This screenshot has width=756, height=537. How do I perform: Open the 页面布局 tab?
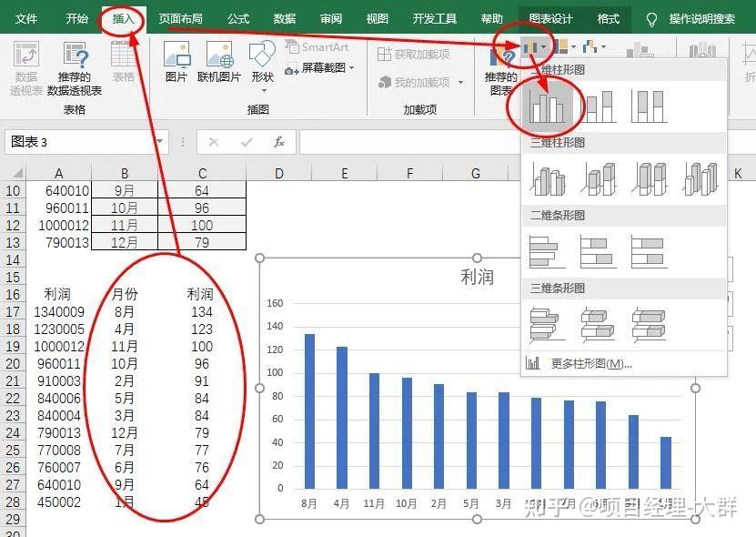point(181,19)
